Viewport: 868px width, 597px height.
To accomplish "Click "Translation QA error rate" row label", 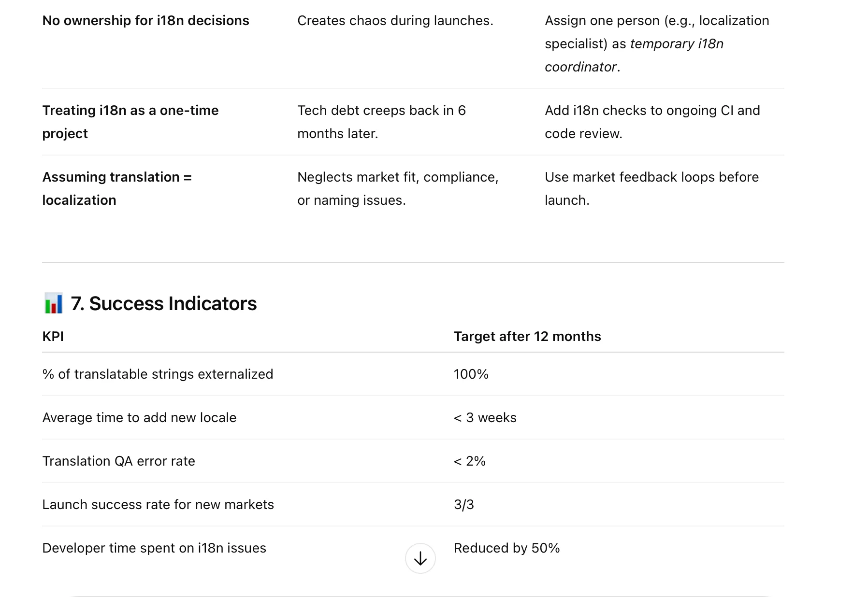I will [118, 461].
